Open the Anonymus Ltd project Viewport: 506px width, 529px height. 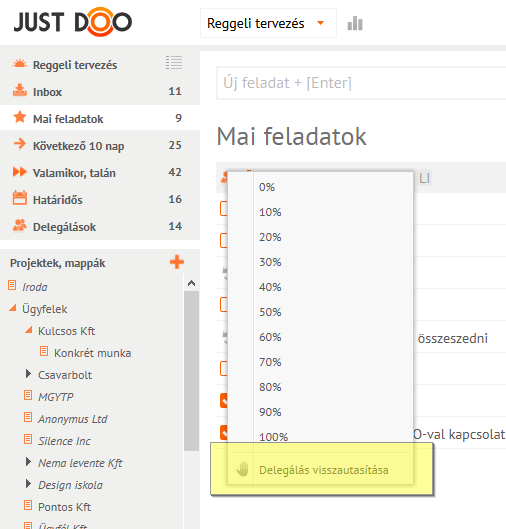(x=73, y=419)
